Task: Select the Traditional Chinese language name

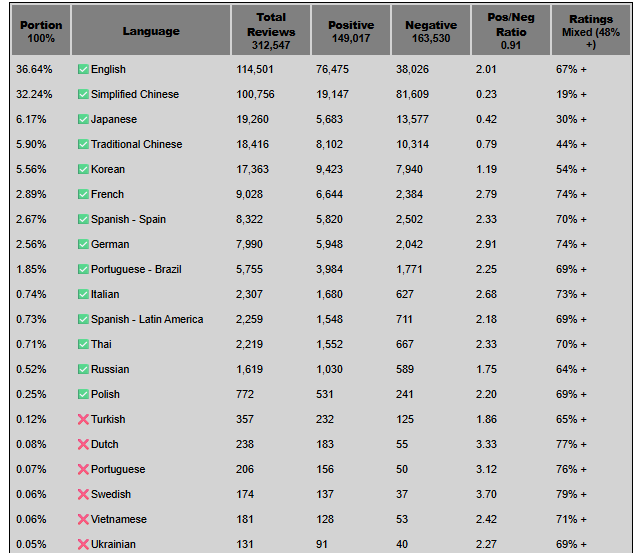Action: (x=136, y=144)
